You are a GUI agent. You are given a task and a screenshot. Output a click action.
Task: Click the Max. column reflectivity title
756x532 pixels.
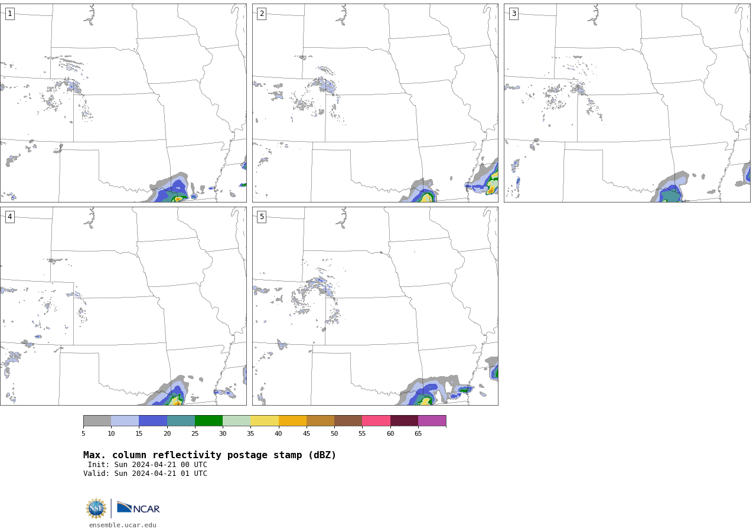point(210,455)
